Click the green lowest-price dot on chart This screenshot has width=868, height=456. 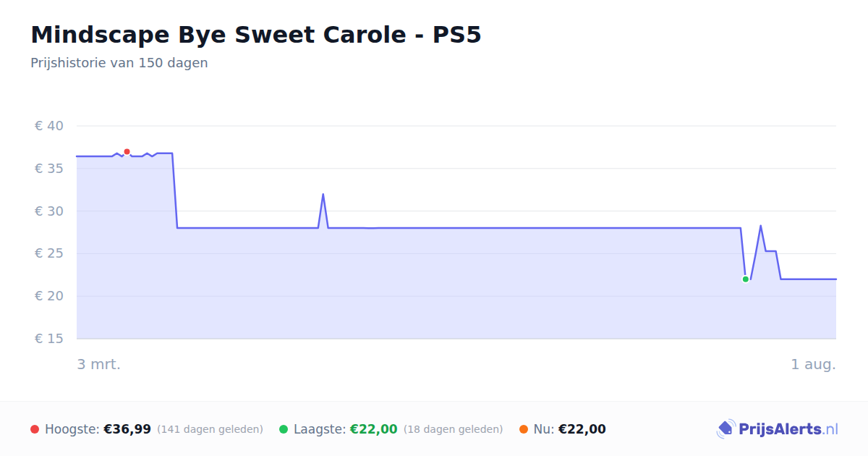pyautogui.click(x=746, y=279)
